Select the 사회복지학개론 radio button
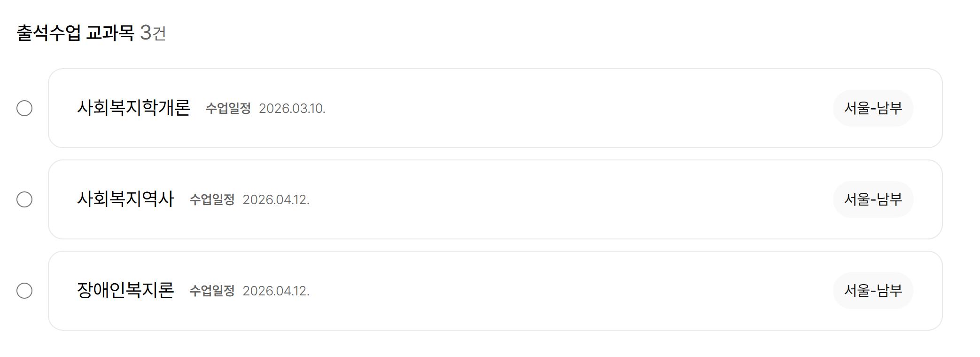 24,108
